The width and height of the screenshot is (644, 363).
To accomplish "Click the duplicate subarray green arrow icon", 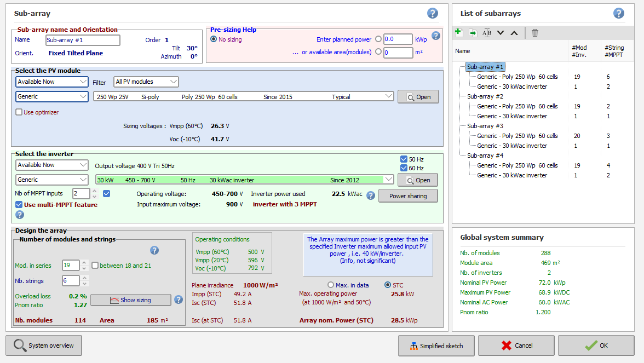I will (473, 33).
